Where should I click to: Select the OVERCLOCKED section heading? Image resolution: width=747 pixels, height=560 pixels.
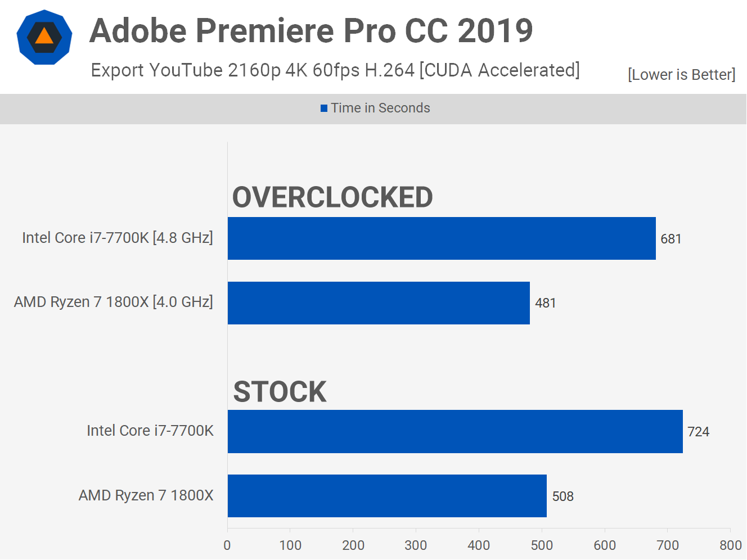[332, 197]
